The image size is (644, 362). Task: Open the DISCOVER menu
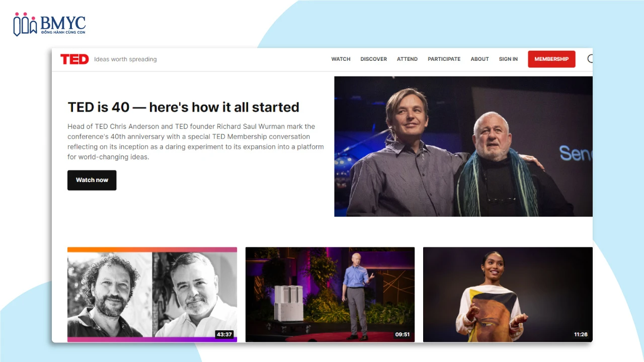point(373,59)
